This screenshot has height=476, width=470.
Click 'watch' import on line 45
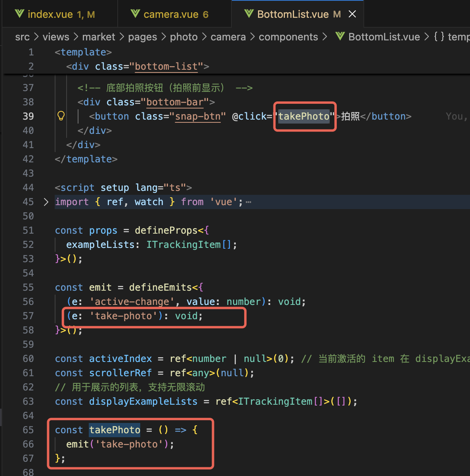pyautogui.click(x=149, y=202)
